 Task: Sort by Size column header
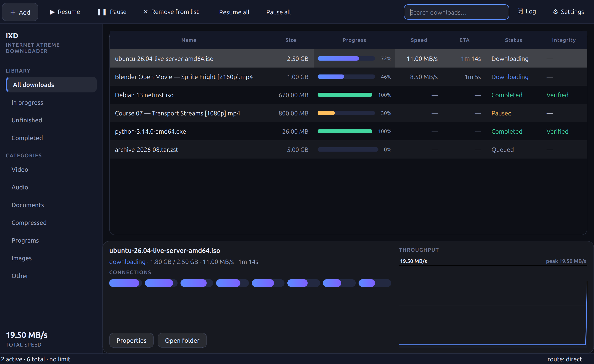[291, 40]
